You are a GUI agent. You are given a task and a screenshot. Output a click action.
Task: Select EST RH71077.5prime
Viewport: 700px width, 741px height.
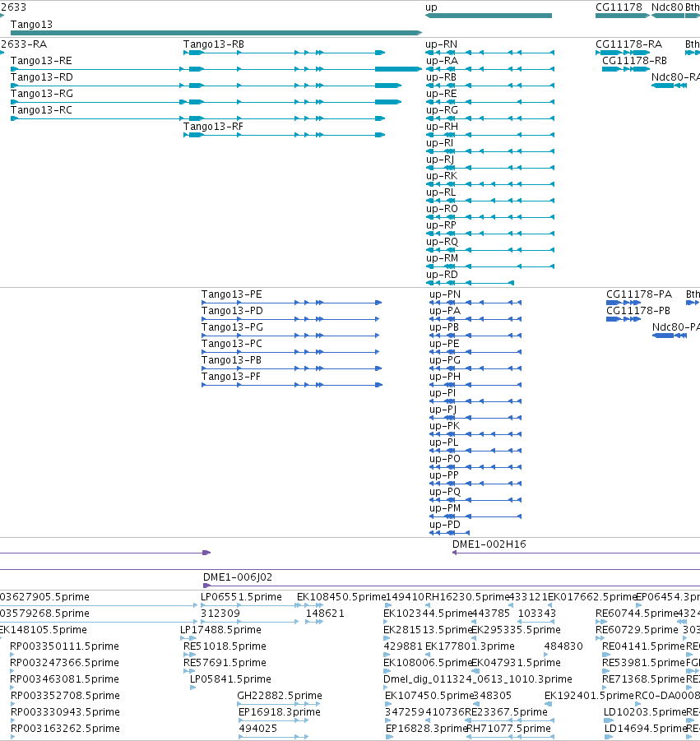tap(508, 728)
